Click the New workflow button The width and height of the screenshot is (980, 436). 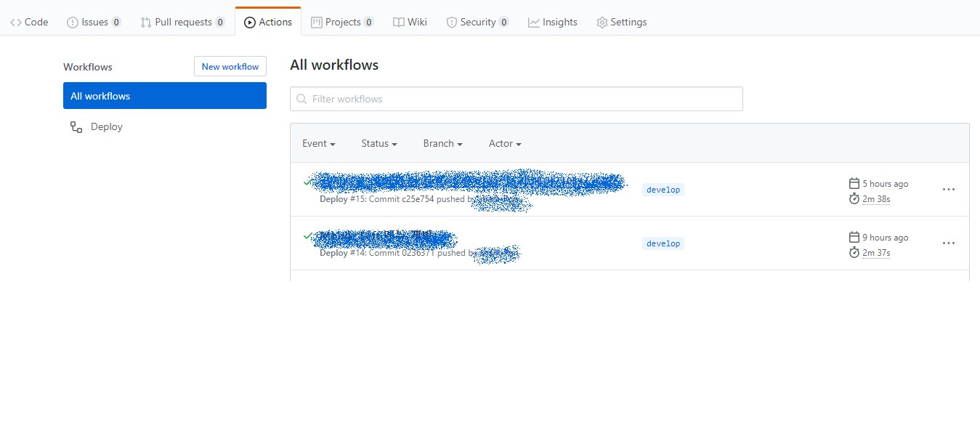pos(230,66)
